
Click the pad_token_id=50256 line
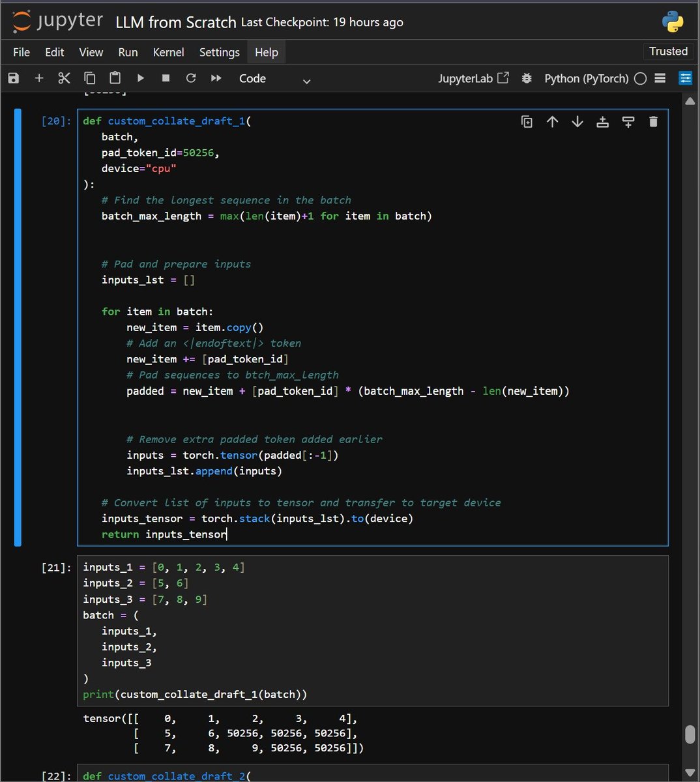(160, 153)
